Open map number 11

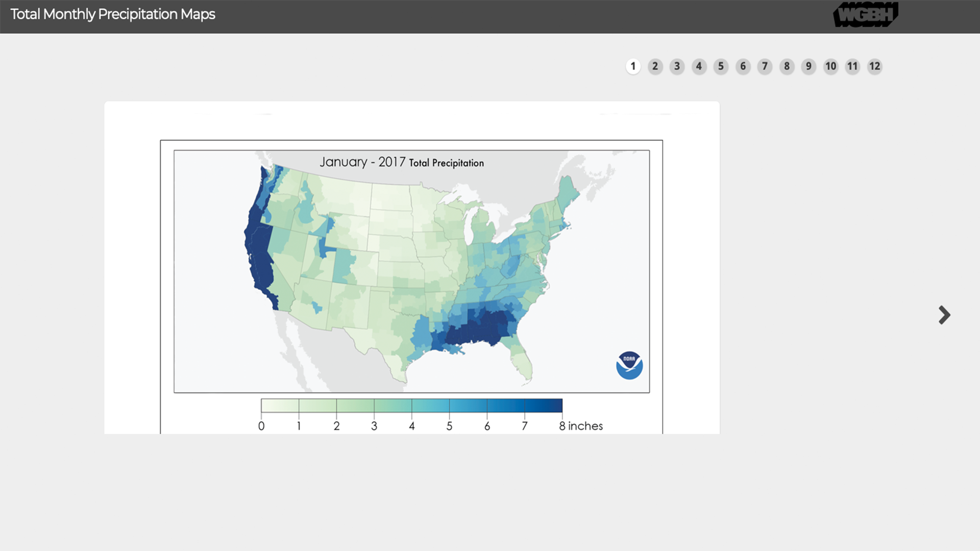coord(852,66)
